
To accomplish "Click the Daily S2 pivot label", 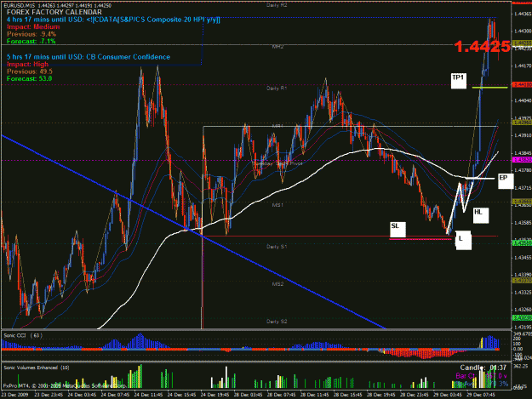I will coord(277,322).
